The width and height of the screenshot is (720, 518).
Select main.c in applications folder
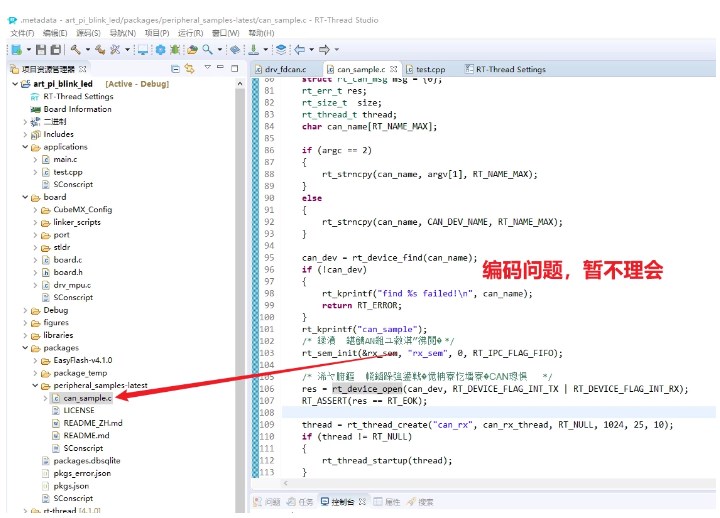point(60,159)
